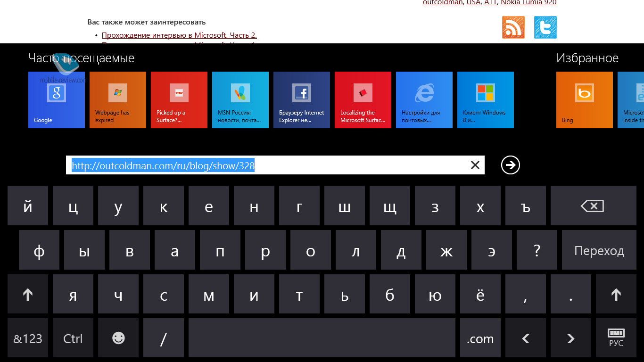
Task: Clear the address bar with X
Action: click(475, 165)
